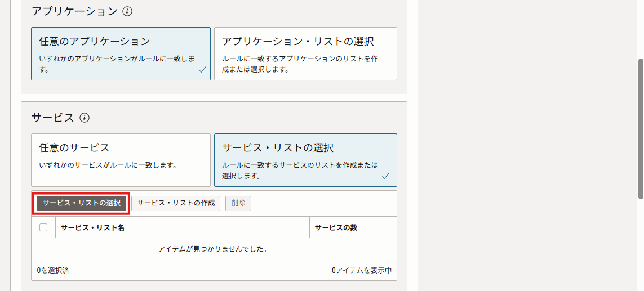Click the 0を選択済 status text

53,270
